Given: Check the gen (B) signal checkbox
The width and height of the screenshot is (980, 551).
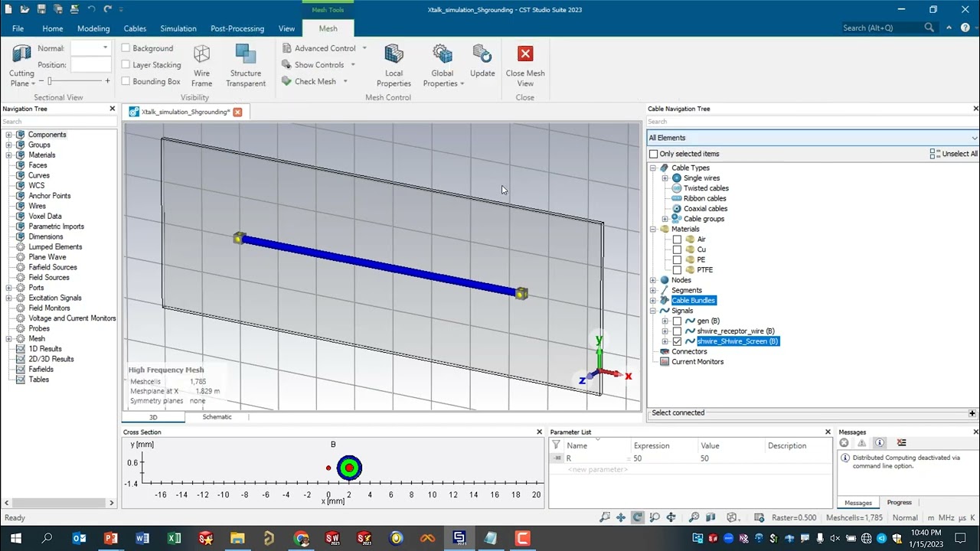Looking at the screenshot, I should (677, 321).
